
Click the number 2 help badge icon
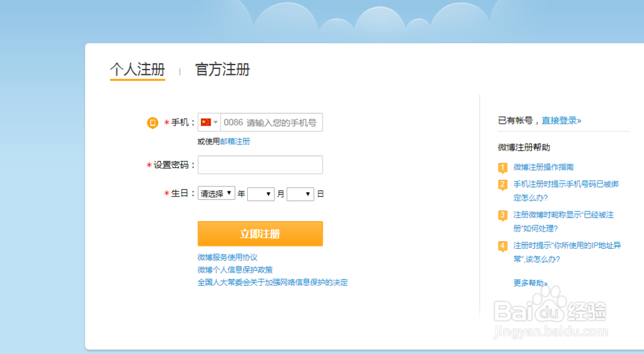(x=503, y=184)
